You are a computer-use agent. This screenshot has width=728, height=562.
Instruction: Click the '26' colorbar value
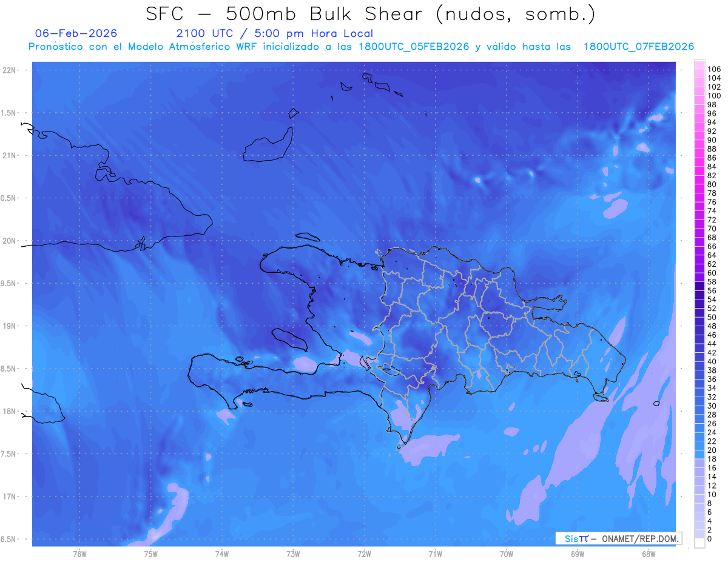[712, 424]
